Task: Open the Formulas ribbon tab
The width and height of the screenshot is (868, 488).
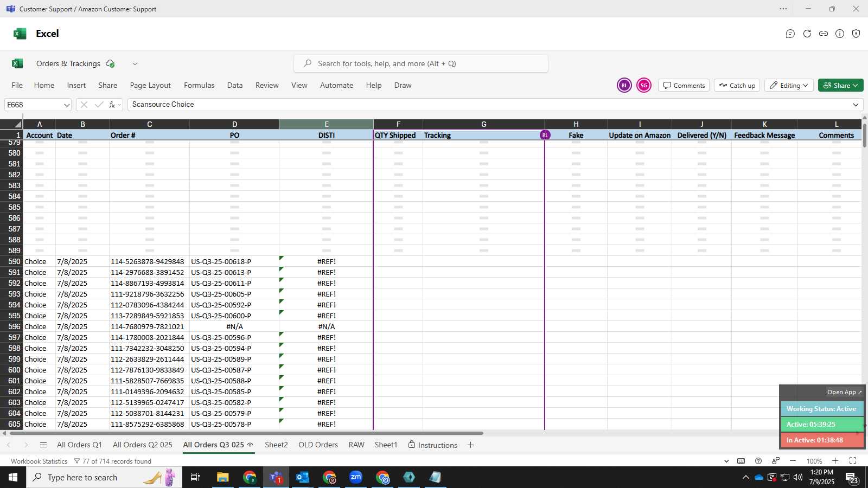Action: pyautogui.click(x=199, y=85)
